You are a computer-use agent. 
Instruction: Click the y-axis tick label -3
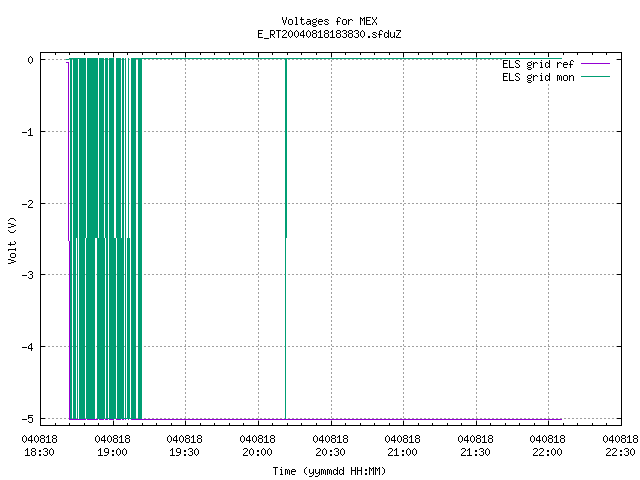click(x=28, y=275)
